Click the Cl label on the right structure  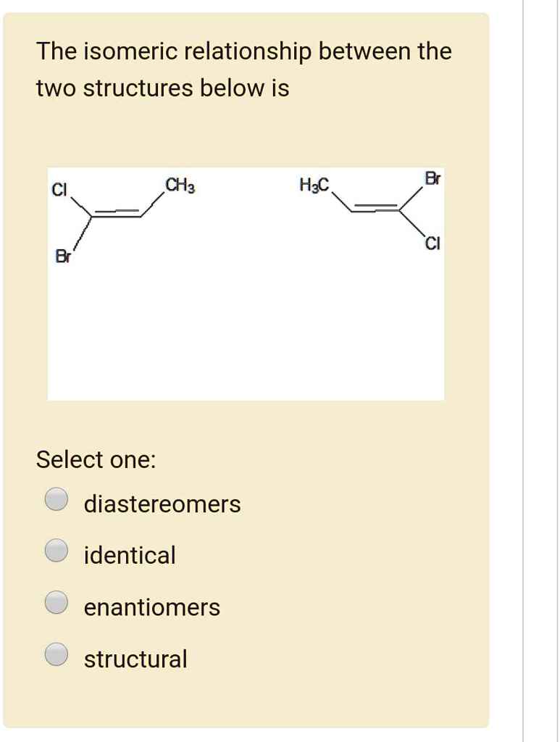tap(432, 243)
